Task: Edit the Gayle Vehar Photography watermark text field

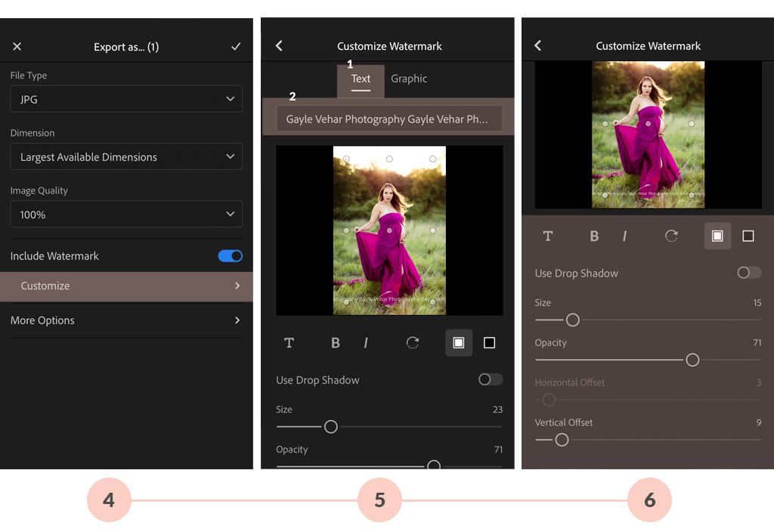Action: (x=389, y=118)
